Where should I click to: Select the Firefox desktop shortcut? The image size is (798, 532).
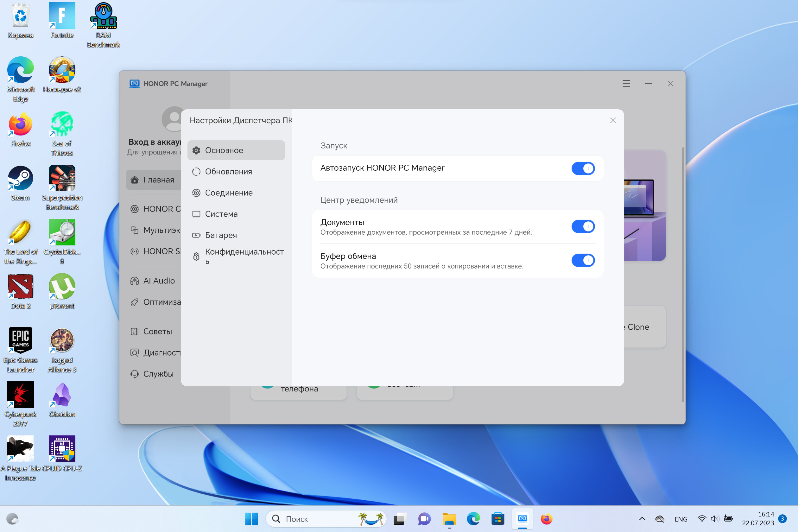(x=21, y=130)
